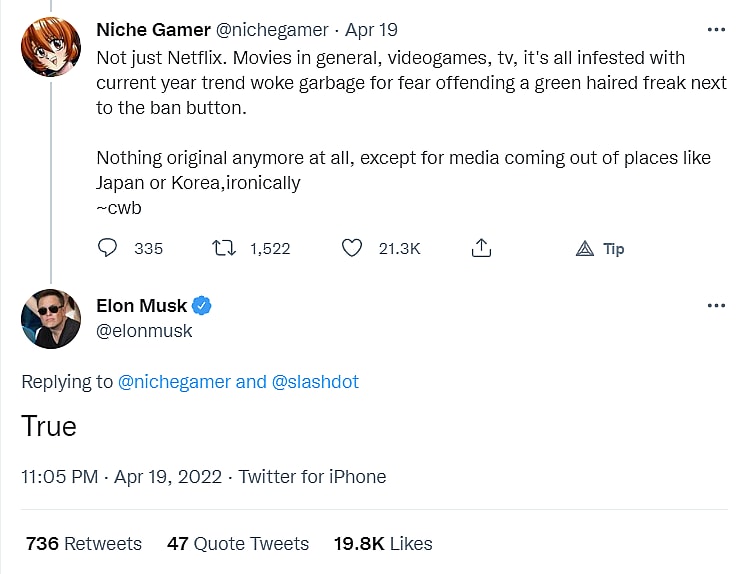Click the reply speech bubble icon
This screenshot has width=748, height=574.
[109, 248]
